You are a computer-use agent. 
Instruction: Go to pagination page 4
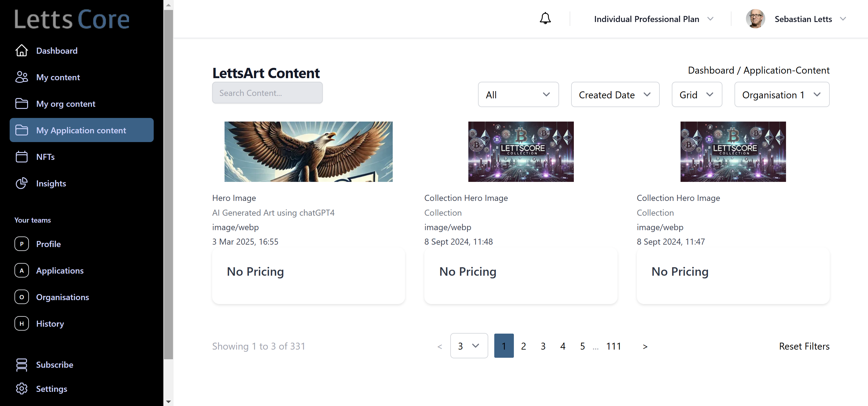tap(563, 346)
